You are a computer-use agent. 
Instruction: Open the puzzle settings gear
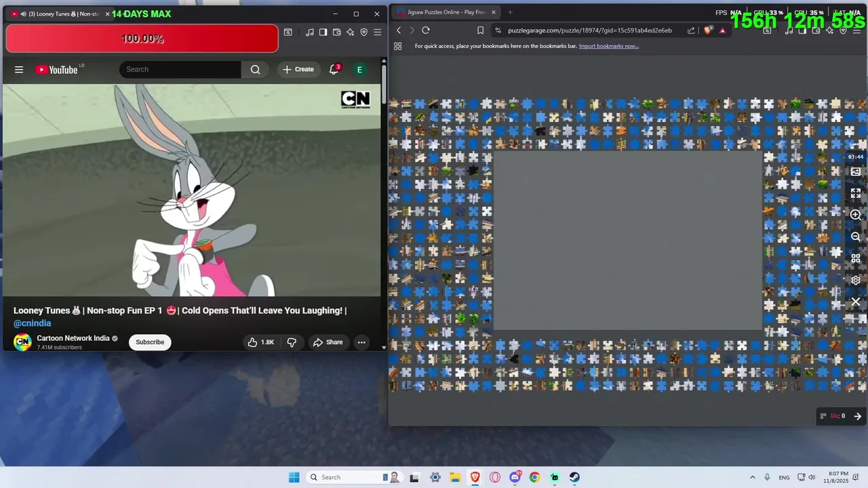[856, 280]
